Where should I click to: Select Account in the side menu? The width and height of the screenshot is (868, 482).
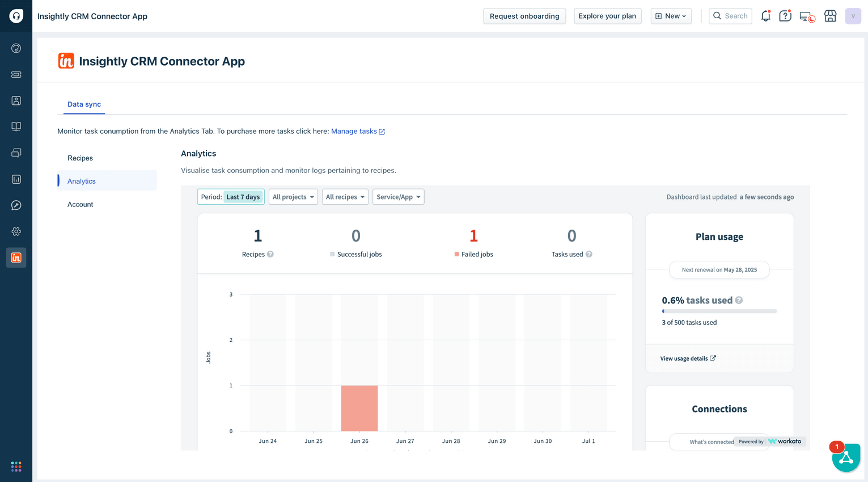80,204
